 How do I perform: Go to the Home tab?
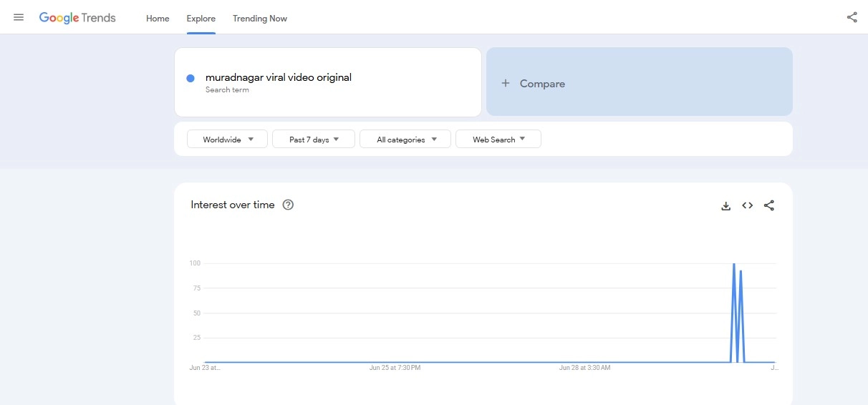(x=158, y=19)
